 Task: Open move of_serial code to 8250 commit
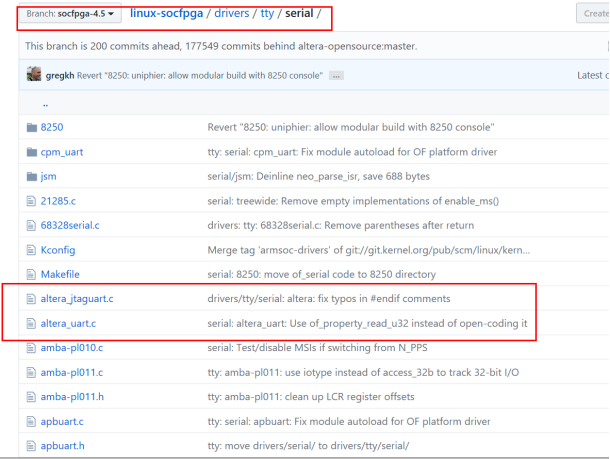(321, 275)
